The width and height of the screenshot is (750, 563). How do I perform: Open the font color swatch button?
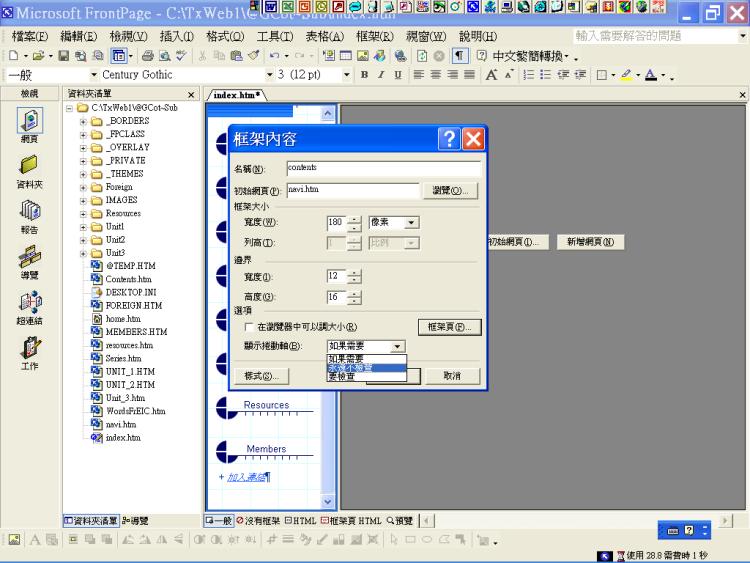pos(651,75)
